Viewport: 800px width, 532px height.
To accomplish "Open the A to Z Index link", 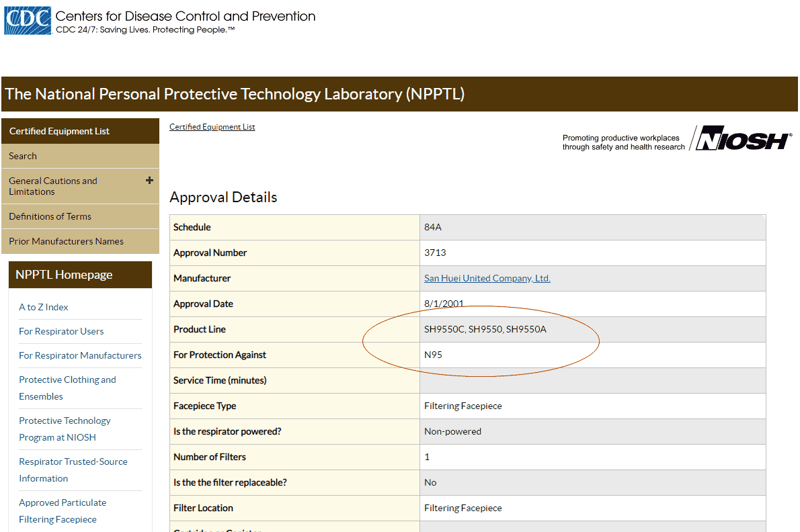I will click(x=44, y=307).
